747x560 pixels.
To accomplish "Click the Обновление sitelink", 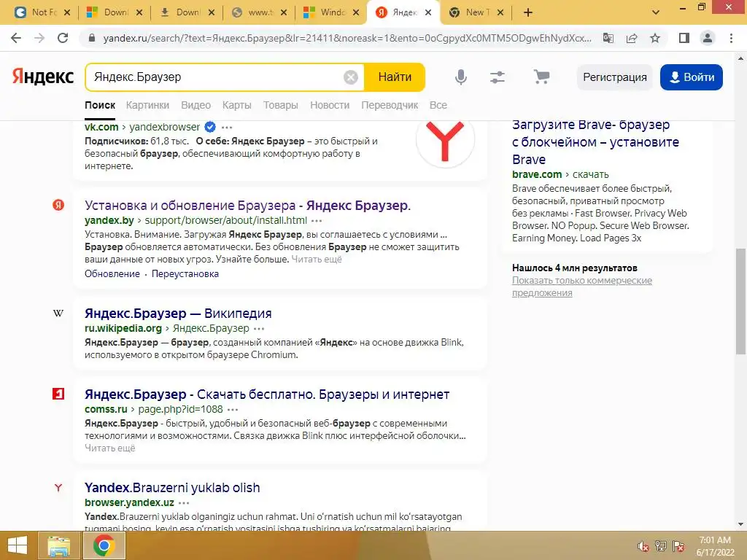I will [x=112, y=274].
